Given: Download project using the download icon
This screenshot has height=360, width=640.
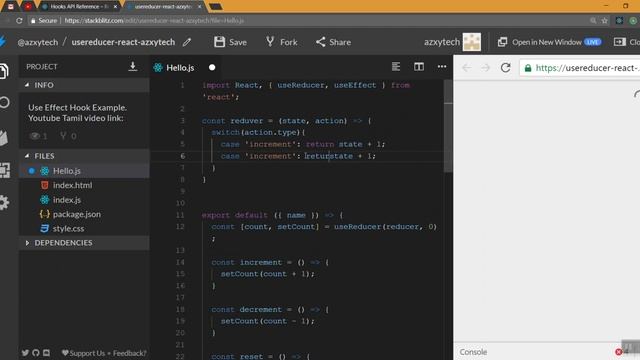Looking at the screenshot, I should [x=133, y=67].
